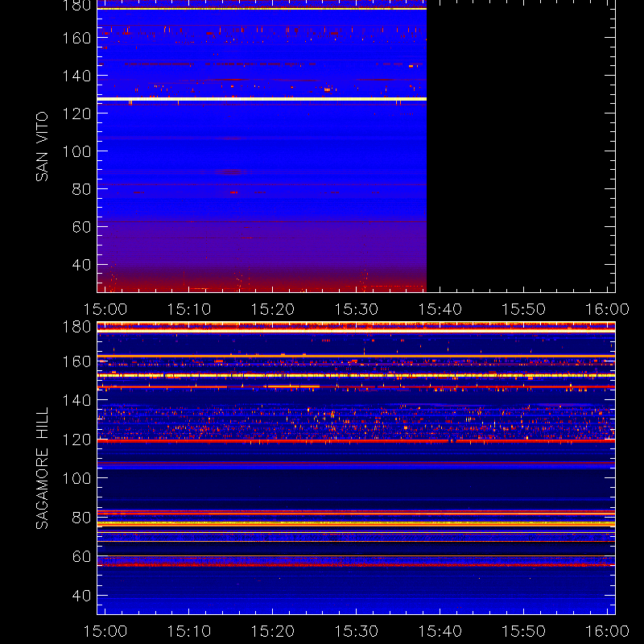Click 15:40 under Sagamore Hill plot
This screenshot has height=644, width=644.
pyautogui.click(x=440, y=631)
